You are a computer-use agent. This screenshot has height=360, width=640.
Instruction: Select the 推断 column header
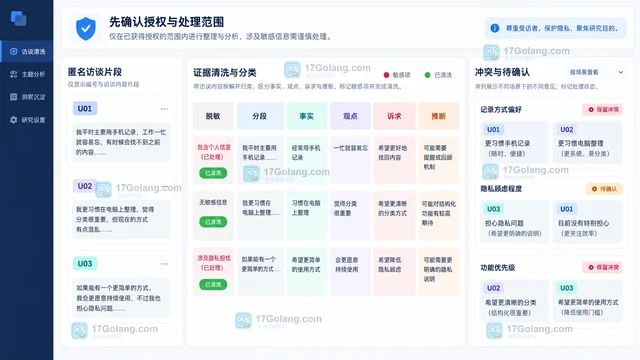[439, 116]
